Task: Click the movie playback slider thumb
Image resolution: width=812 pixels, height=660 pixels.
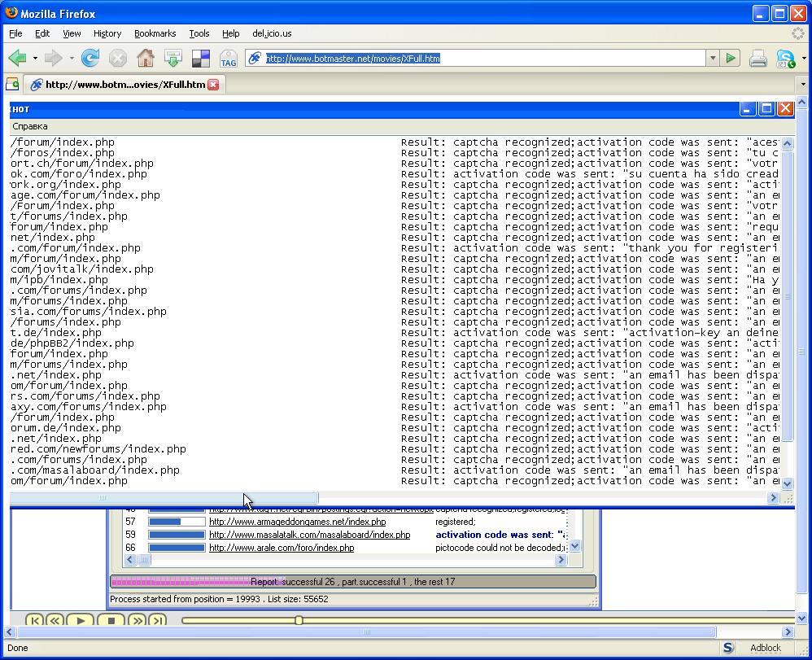Action: [299, 620]
